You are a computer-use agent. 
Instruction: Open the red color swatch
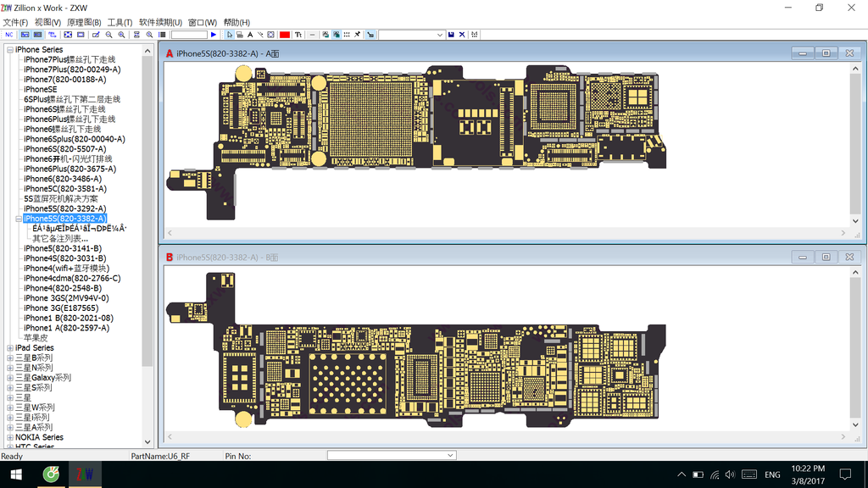tap(285, 34)
